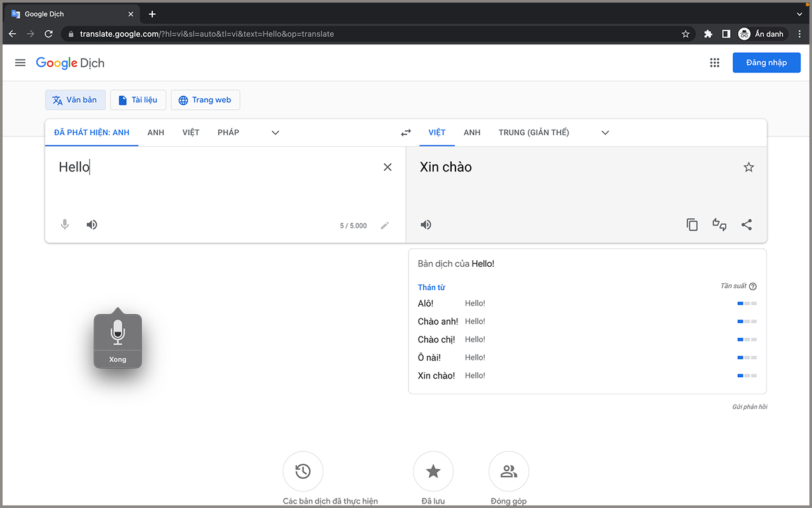The width and height of the screenshot is (812, 508).
Task: Open a new browser tab
Action: pos(152,14)
